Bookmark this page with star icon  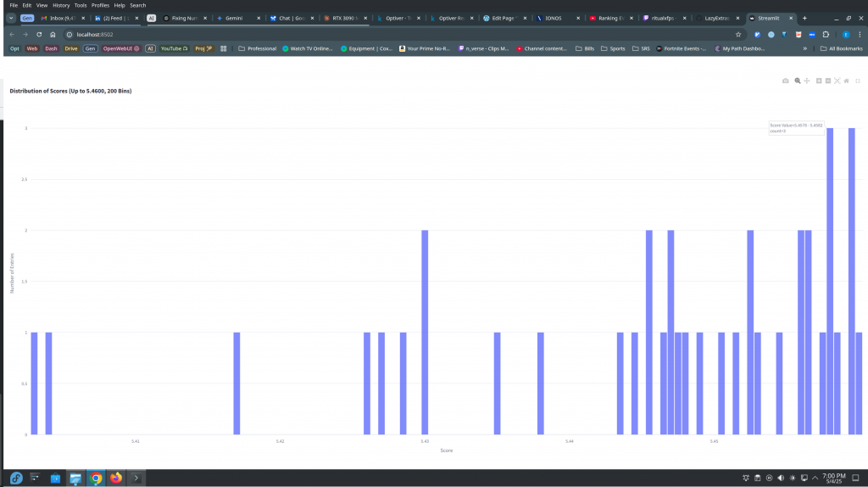pos(738,34)
